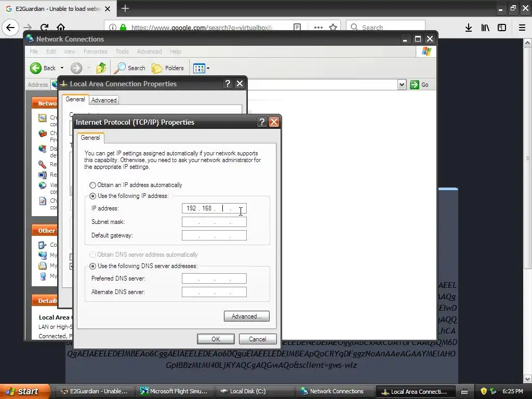Open File menu in Network Connections

point(34,51)
